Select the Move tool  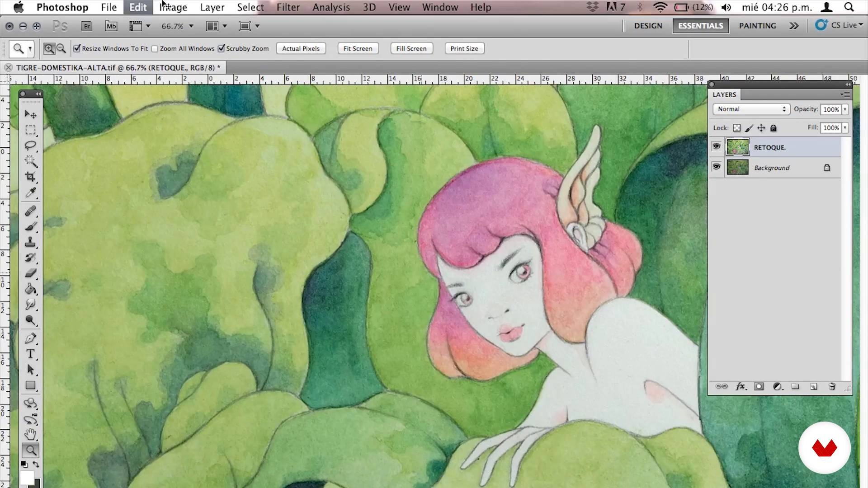point(30,114)
